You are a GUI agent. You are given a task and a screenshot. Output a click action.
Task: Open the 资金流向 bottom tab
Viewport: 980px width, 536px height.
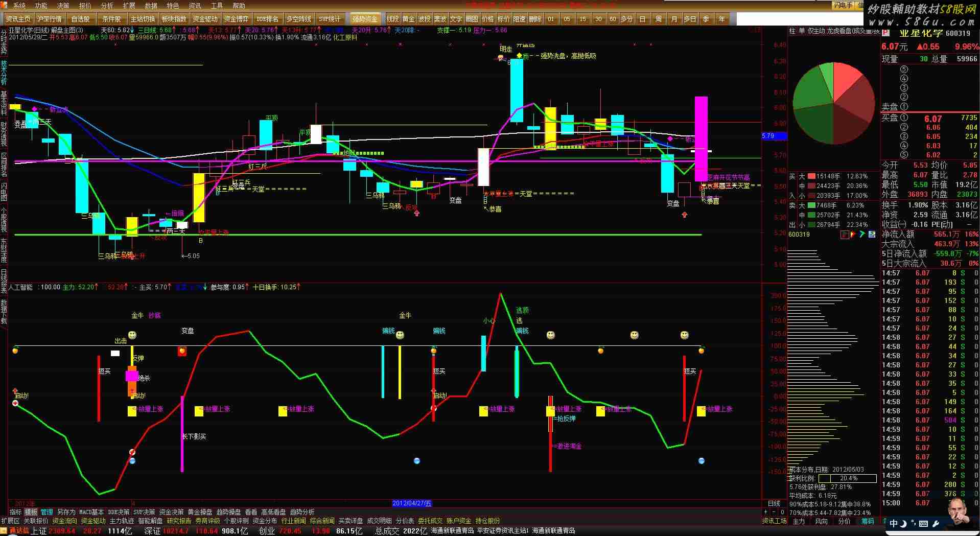pos(64,521)
